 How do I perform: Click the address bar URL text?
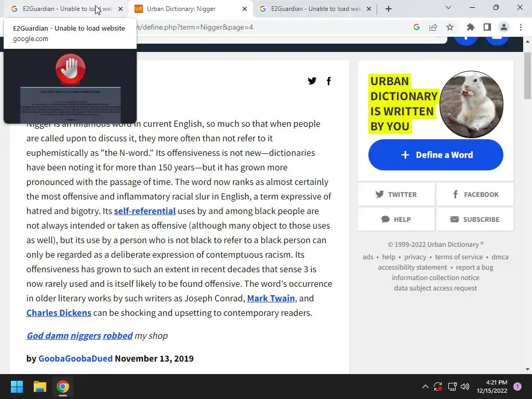tap(195, 27)
